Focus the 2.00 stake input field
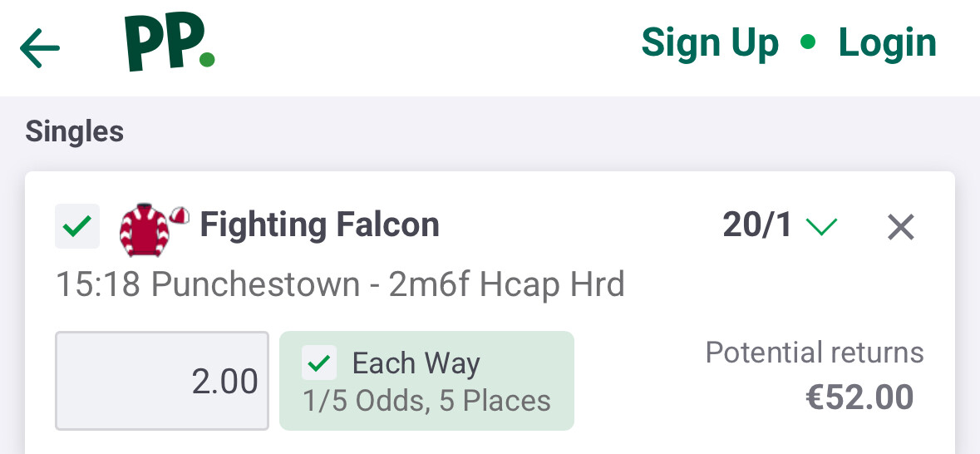Image resolution: width=980 pixels, height=454 pixels. (x=162, y=381)
